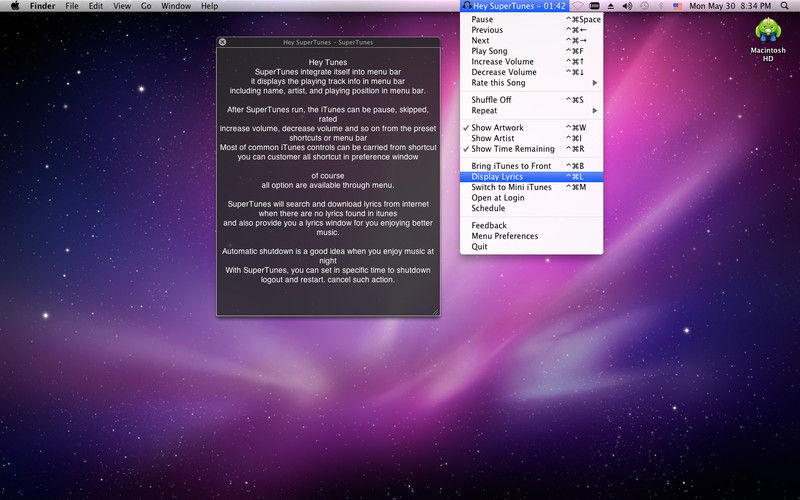Click 'Hey SuperTunes - SuperTunes' window title
Viewport: 800px width, 500px height.
(x=328, y=42)
